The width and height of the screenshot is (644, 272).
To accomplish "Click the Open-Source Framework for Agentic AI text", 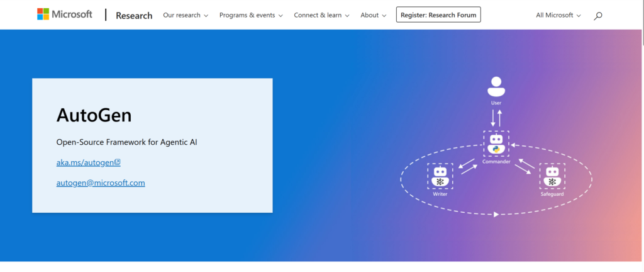I will tap(126, 142).
